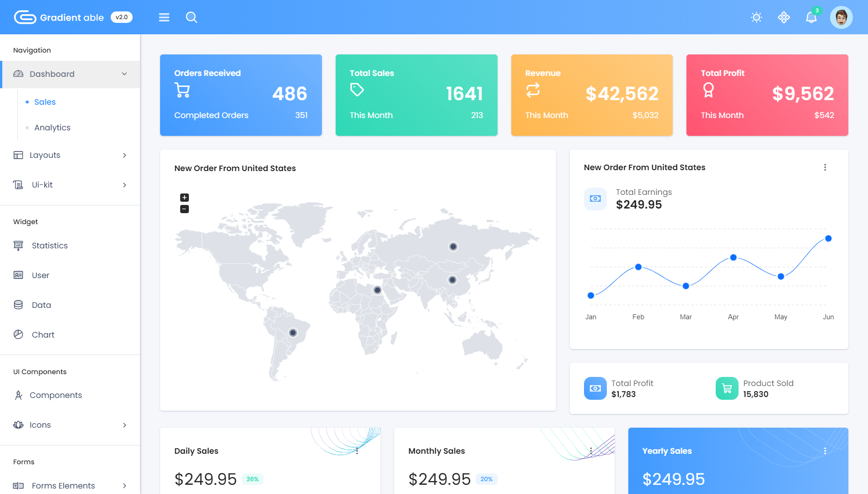Image resolution: width=868 pixels, height=494 pixels.
Task: Click the South America map marker
Action: [x=293, y=333]
